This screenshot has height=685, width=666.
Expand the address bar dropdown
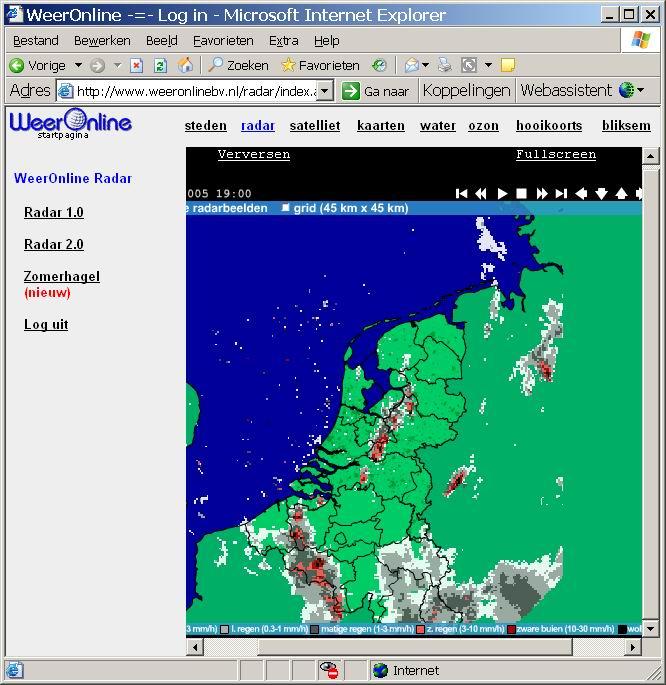pos(324,91)
